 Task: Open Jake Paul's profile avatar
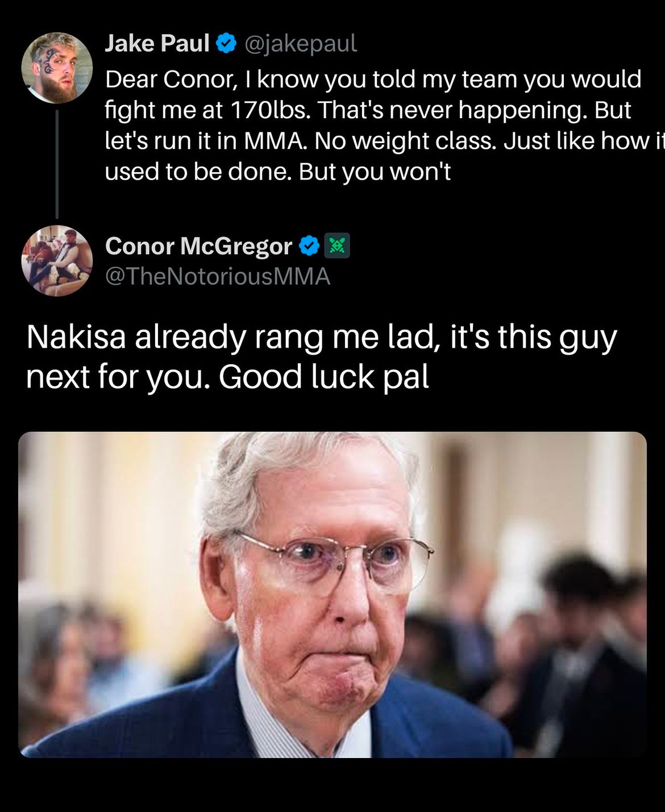(x=57, y=68)
